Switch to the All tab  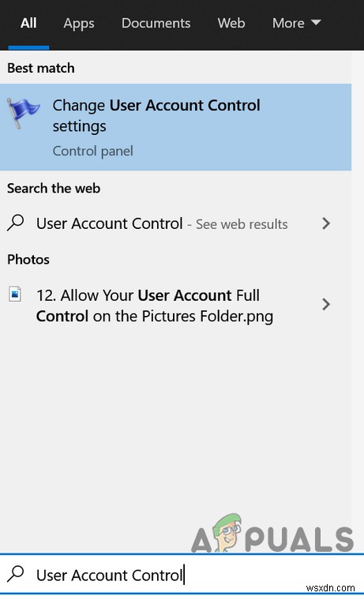(28, 23)
